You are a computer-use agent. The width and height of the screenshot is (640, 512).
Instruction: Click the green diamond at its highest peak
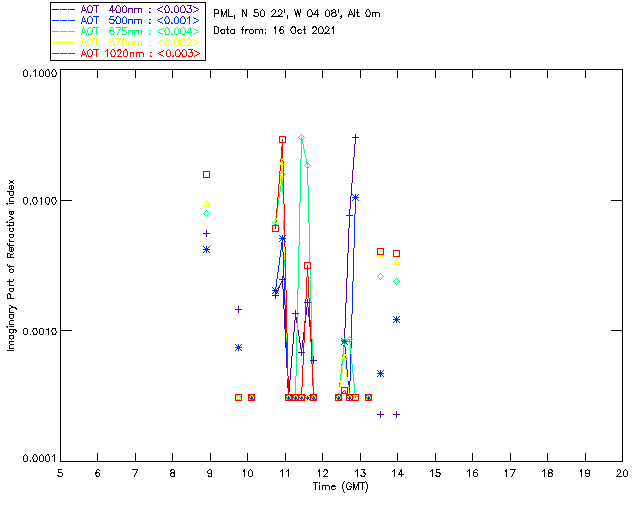(302, 138)
